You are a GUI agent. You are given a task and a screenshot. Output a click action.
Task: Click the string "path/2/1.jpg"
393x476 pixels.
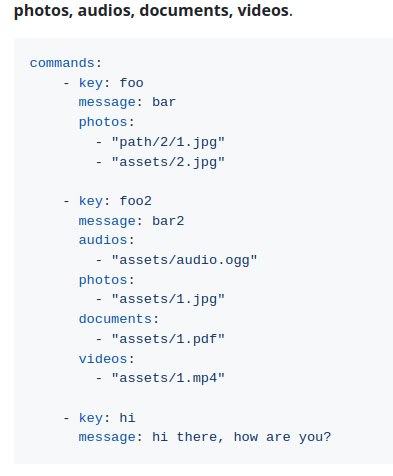168,142
